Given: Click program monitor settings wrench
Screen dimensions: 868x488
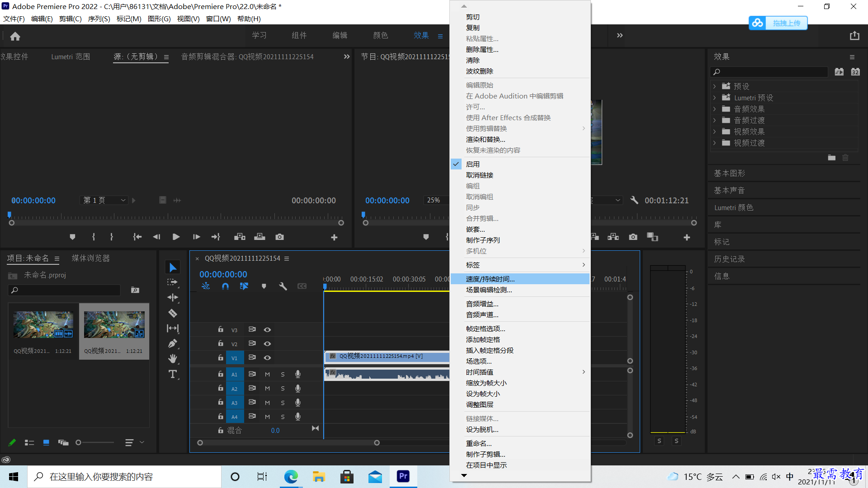Looking at the screenshot, I should (x=634, y=200).
